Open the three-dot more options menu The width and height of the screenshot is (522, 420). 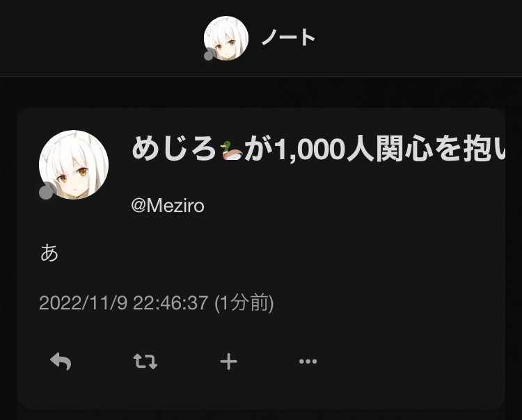click(308, 361)
